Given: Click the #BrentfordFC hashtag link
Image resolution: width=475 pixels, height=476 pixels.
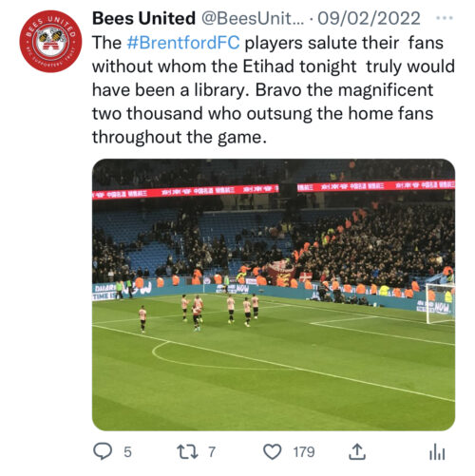Looking at the screenshot, I should click(183, 43).
